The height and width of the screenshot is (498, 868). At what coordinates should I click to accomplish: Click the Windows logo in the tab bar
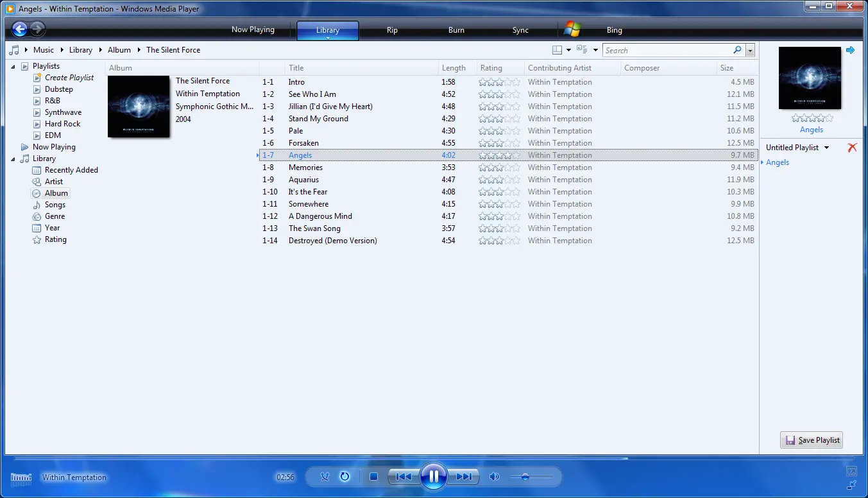click(x=572, y=30)
